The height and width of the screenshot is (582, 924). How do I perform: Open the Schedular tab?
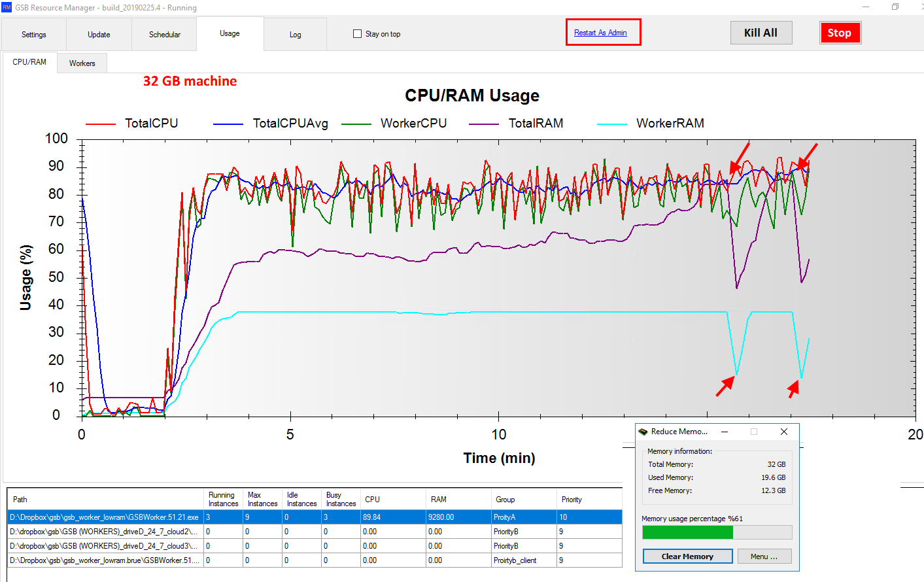[165, 35]
